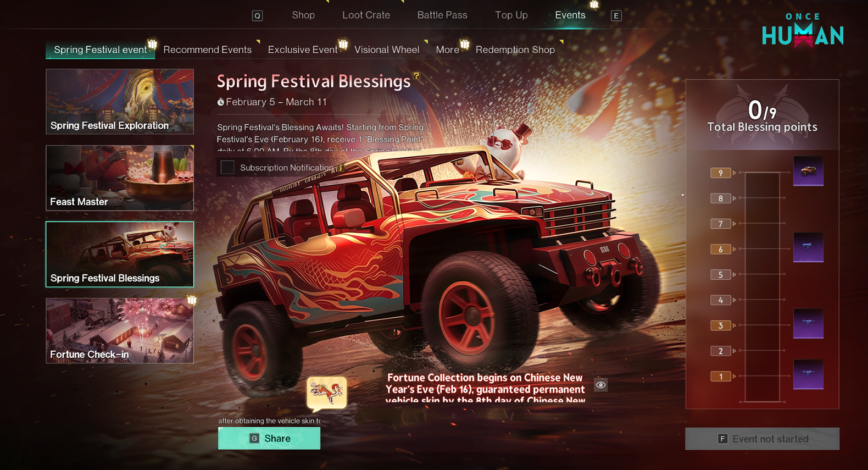Open the help question mark beside the title
This screenshot has width=868, height=470.
point(416,76)
